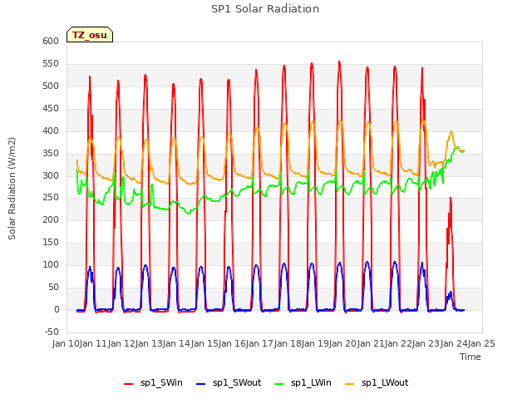Click the 300 y-axis tick label
The image size is (532, 399).
pyautogui.click(x=51, y=175)
